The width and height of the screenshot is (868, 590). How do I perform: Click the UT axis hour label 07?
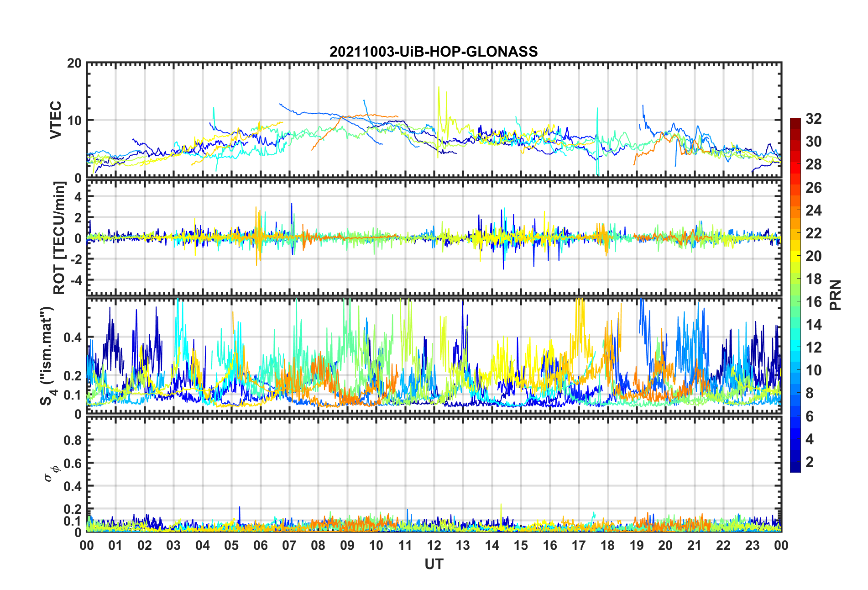(x=289, y=545)
